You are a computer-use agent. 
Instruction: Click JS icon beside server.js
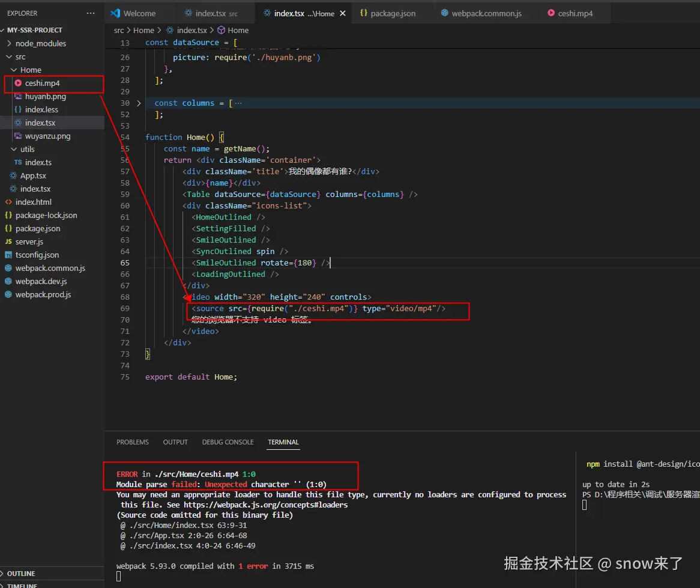tap(8, 241)
